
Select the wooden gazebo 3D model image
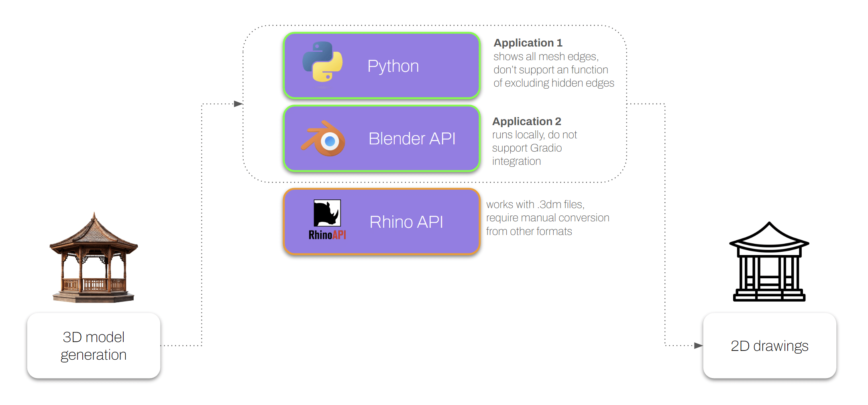point(94,257)
